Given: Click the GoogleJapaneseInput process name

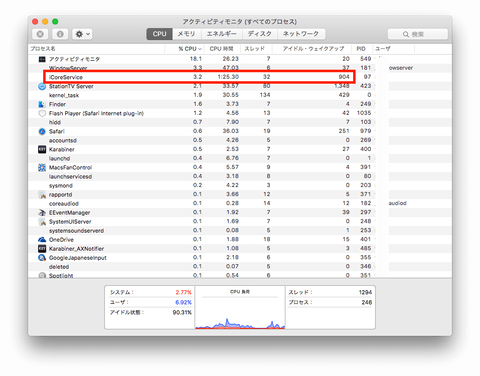Looking at the screenshot, I should [x=78, y=258].
